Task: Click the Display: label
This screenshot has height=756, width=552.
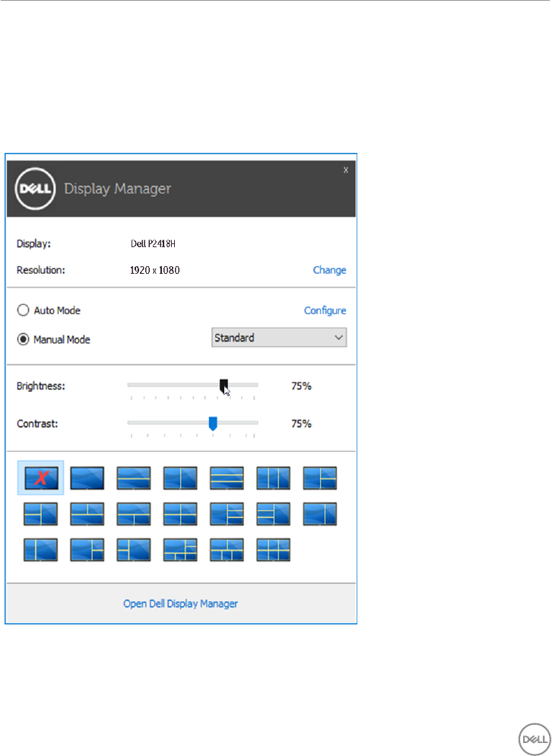Action: point(33,243)
